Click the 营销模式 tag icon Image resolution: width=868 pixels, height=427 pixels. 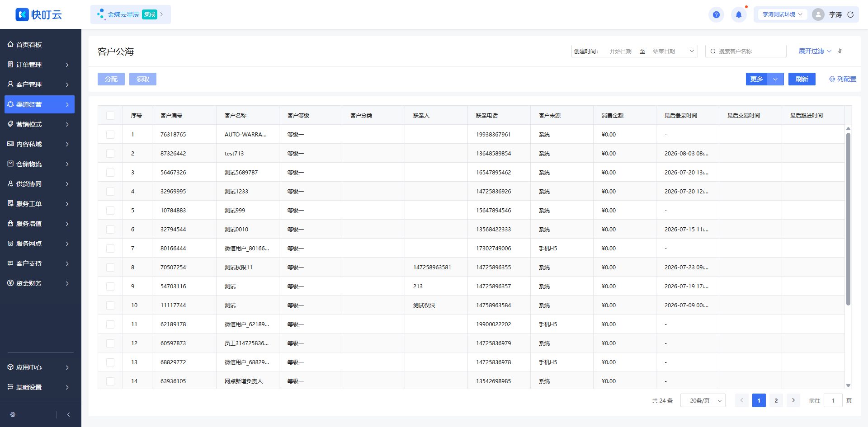10,124
